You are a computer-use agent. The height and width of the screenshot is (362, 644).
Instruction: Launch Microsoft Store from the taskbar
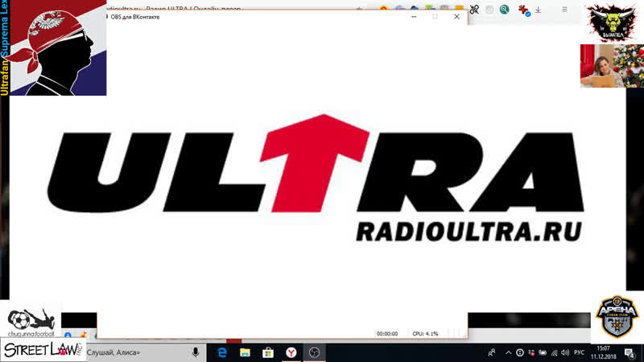(x=268, y=352)
